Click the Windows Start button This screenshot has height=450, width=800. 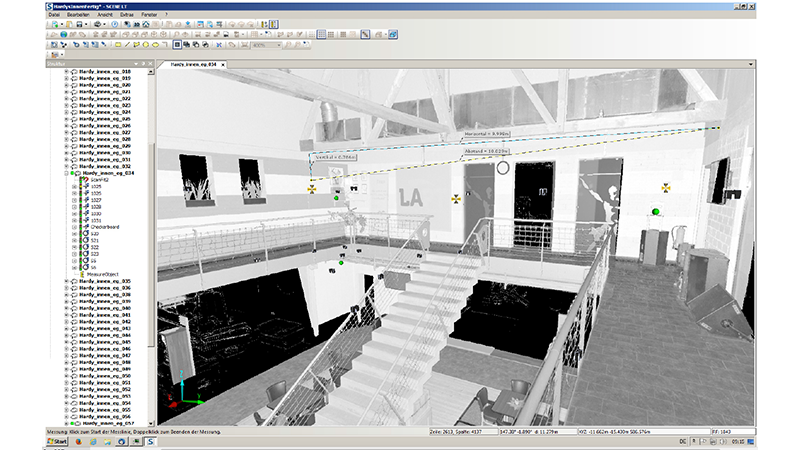(x=58, y=441)
